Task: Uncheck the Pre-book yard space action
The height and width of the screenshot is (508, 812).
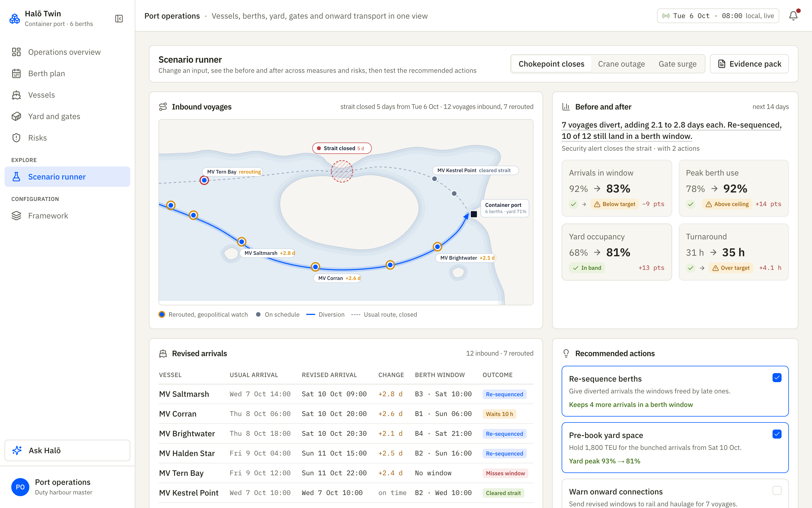Action: [777, 434]
